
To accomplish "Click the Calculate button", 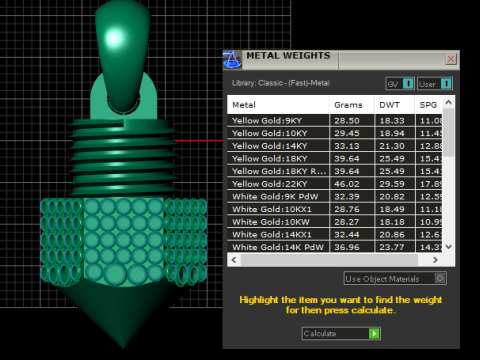I will click(341, 333).
